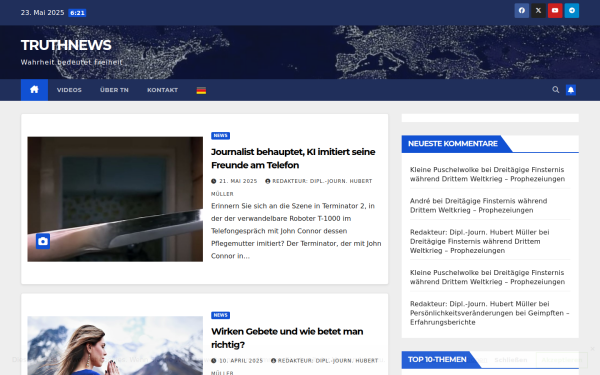This screenshot has height=375, width=600.
Task: Open the KONTAKT menu item
Action: tap(163, 90)
